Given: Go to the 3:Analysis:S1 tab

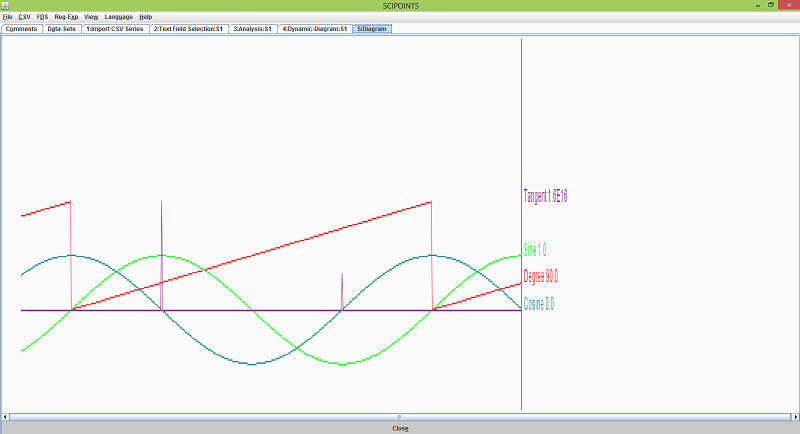Looking at the screenshot, I should coord(253,29).
